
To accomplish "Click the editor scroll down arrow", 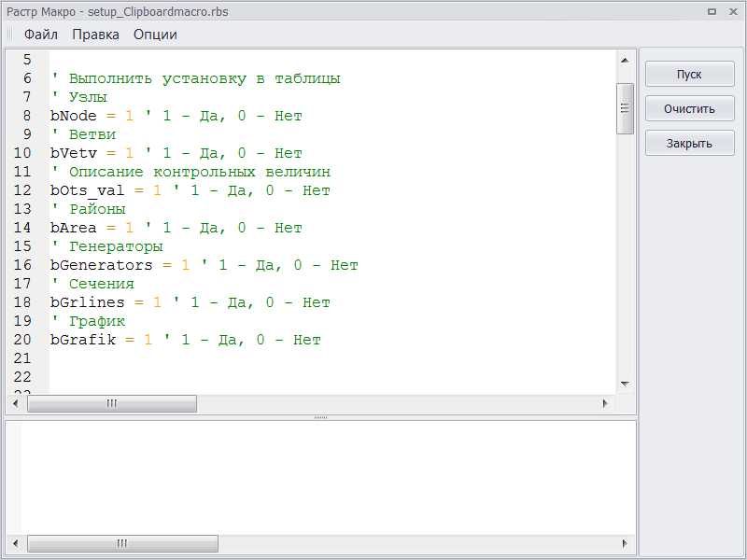I will [625, 384].
